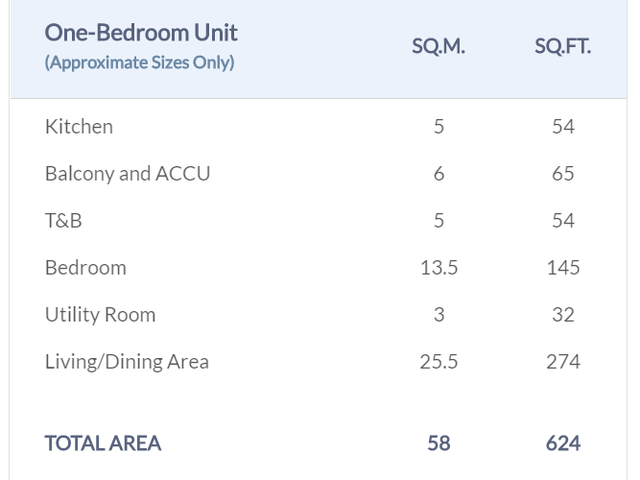Select the Bedroom row label

86,268
